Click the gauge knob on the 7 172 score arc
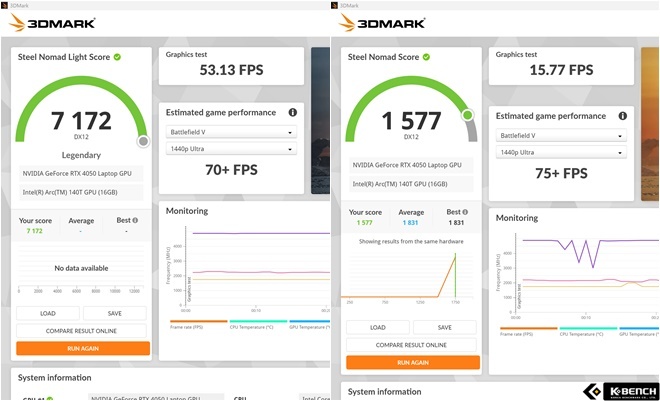Screen dimensions: 660x401 point(143,141)
